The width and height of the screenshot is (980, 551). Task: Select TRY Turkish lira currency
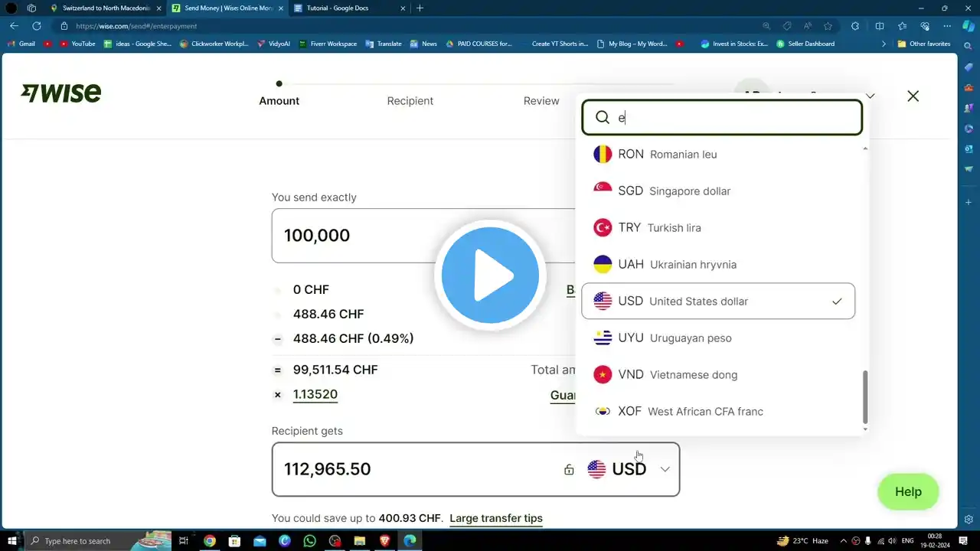pyautogui.click(x=718, y=227)
